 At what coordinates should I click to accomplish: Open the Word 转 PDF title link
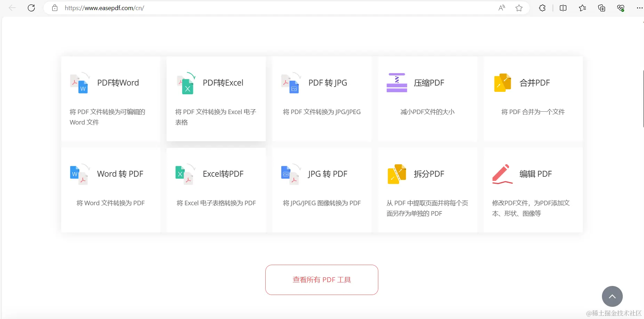[120, 174]
